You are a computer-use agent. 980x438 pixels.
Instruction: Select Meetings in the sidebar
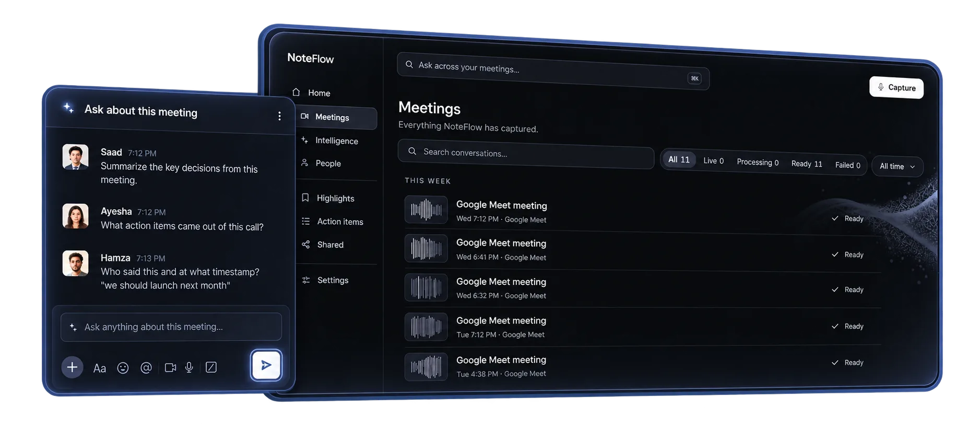[337, 118]
